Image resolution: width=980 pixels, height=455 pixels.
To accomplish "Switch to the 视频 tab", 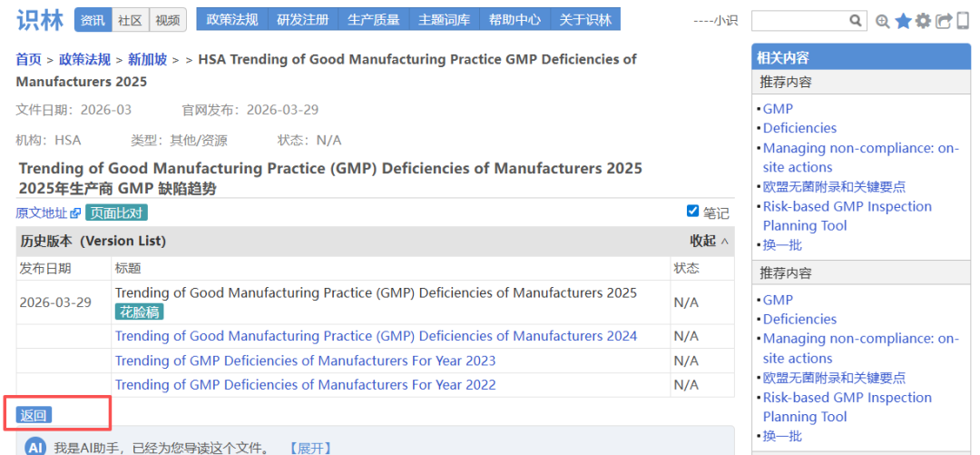I will (166, 20).
